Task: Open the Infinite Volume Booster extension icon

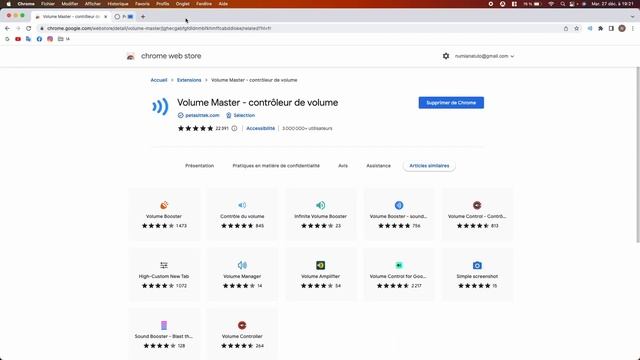Action: [x=320, y=205]
